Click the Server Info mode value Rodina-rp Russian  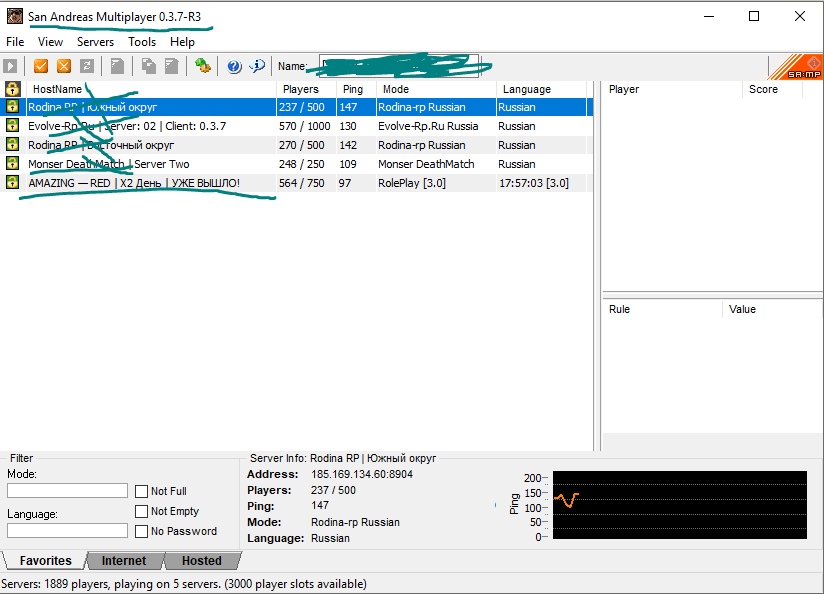point(355,523)
